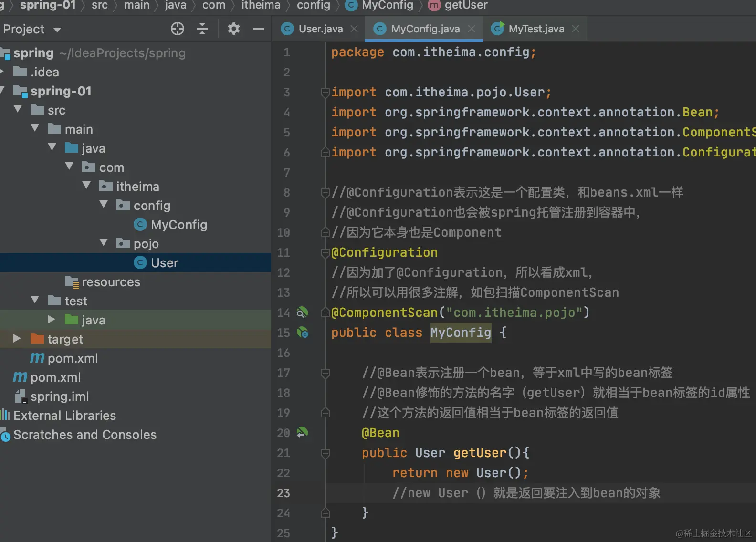
Task: Click the Spring bean gutter icon on line 14
Action: (x=302, y=313)
